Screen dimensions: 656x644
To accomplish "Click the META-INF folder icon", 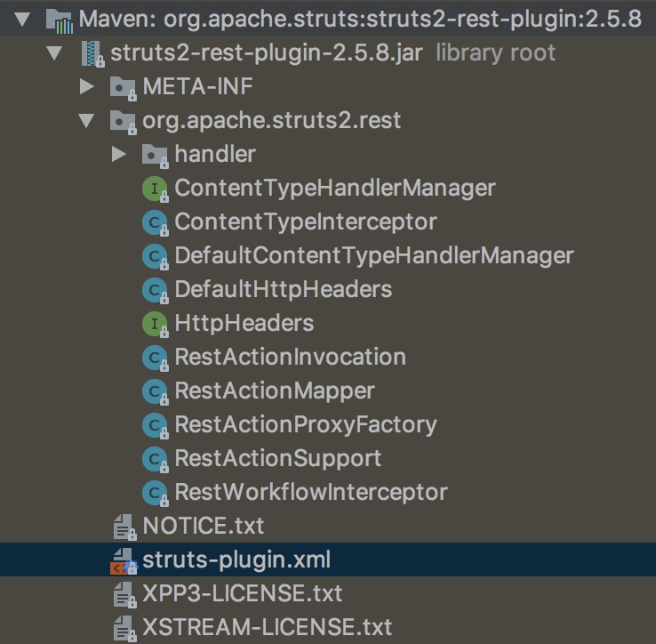I will 123,88.
